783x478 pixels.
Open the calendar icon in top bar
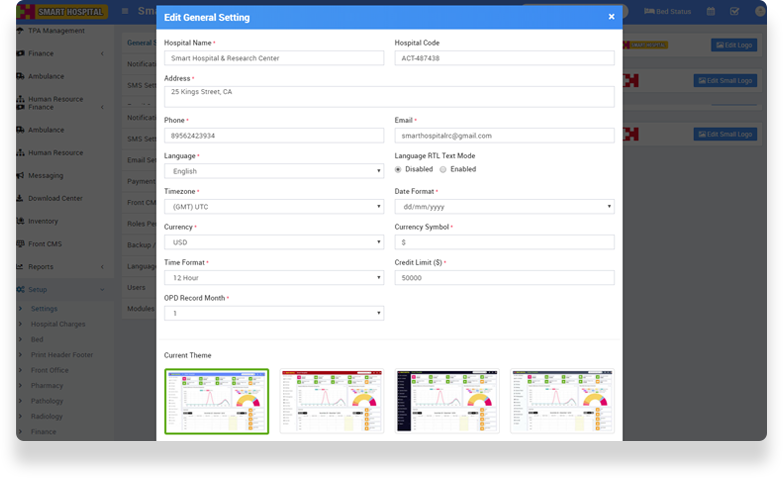(x=711, y=11)
